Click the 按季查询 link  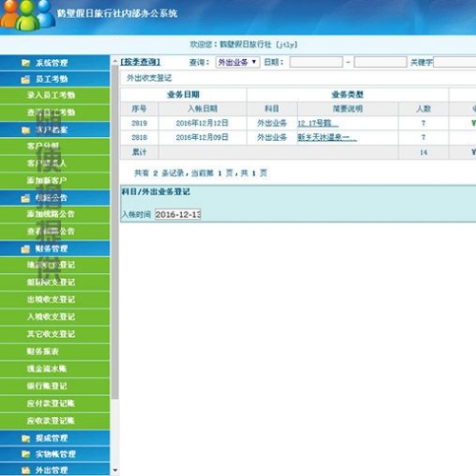[x=140, y=62]
